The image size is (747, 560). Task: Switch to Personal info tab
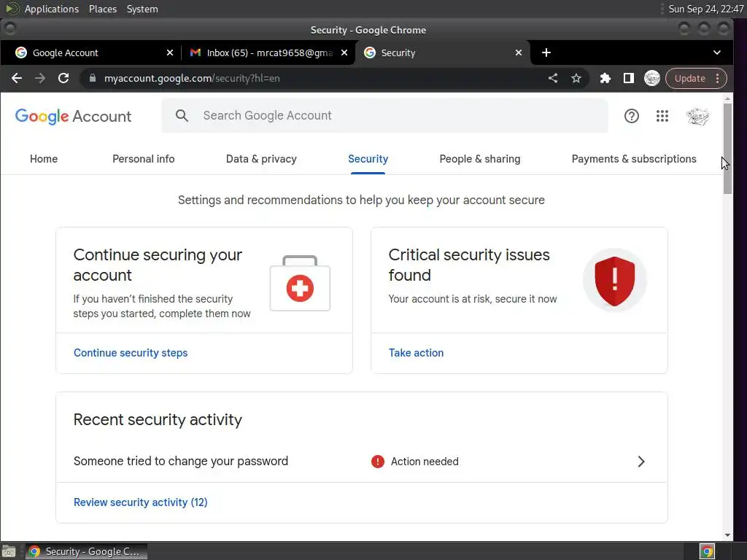(143, 159)
